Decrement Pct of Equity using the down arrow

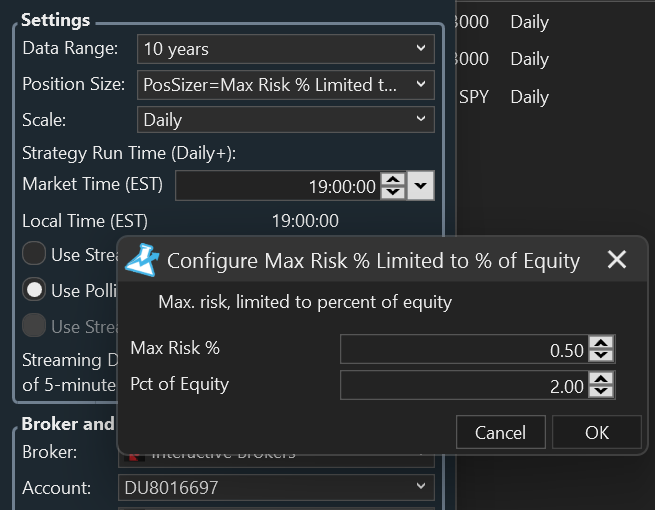[x=600, y=392]
